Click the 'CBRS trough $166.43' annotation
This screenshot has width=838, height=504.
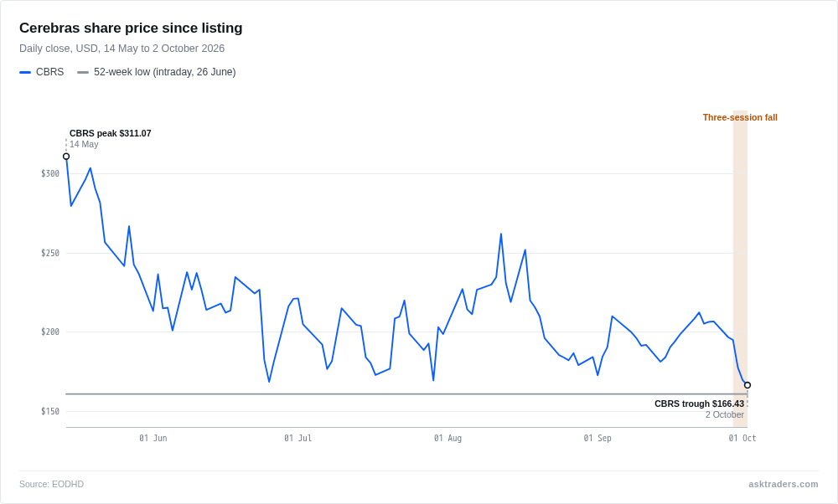coord(699,404)
